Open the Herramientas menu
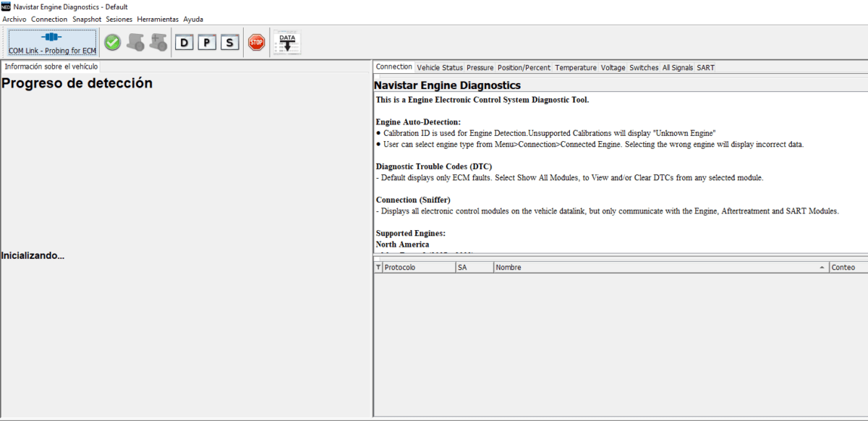 click(158, 19)
